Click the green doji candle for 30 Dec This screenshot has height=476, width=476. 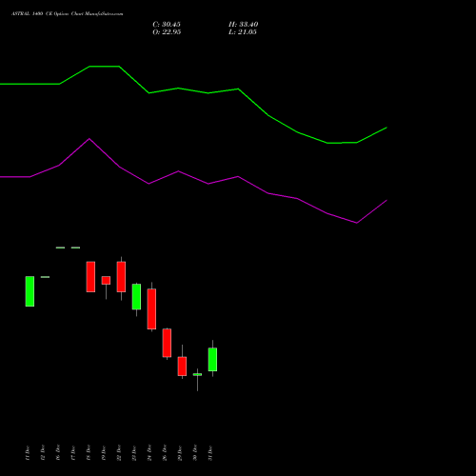click(197, 375)
